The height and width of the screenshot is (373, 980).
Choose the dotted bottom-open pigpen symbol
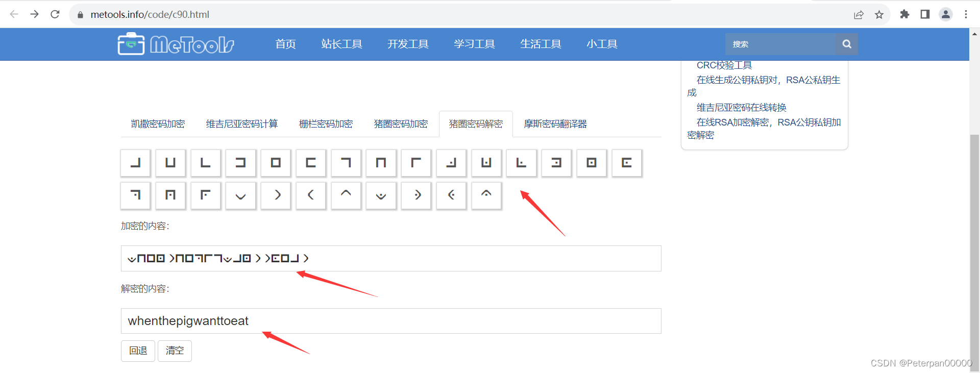click(170, 195)
